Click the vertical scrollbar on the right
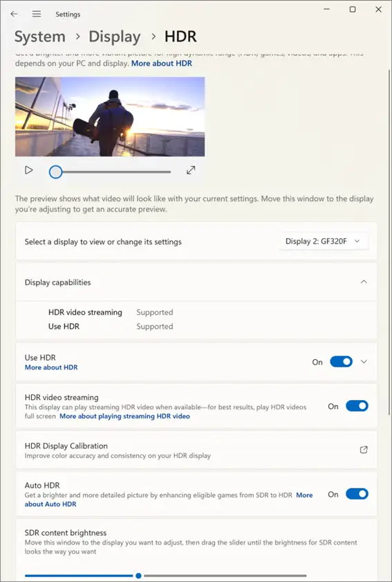Screen dimensions: 392x582 point(389,242)
